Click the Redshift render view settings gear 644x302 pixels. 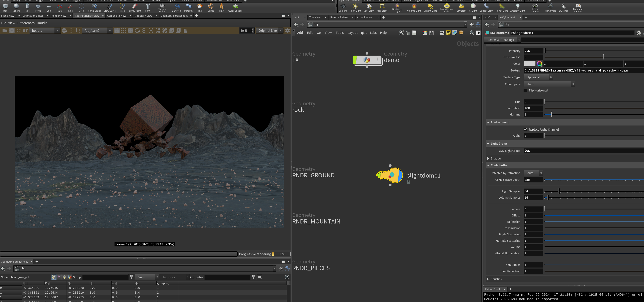coord(288,30)
